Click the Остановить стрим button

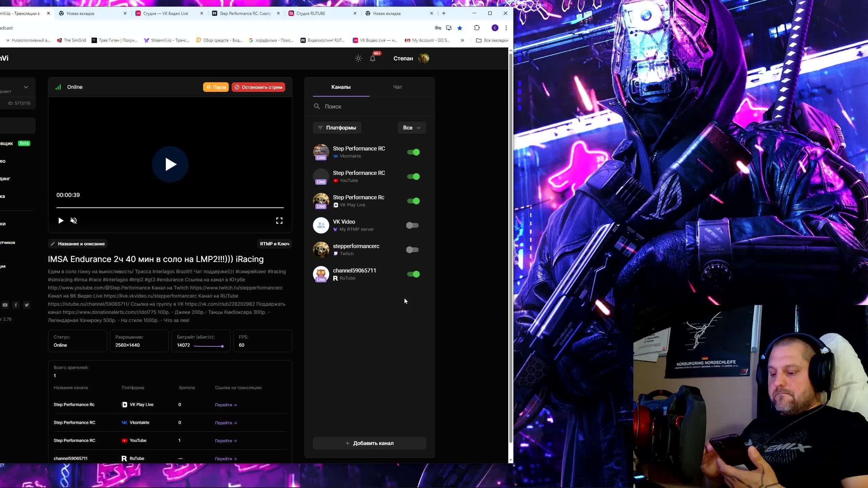tap(258, 87)
